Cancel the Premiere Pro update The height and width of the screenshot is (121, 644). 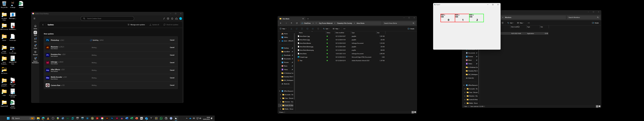point(172,55)
